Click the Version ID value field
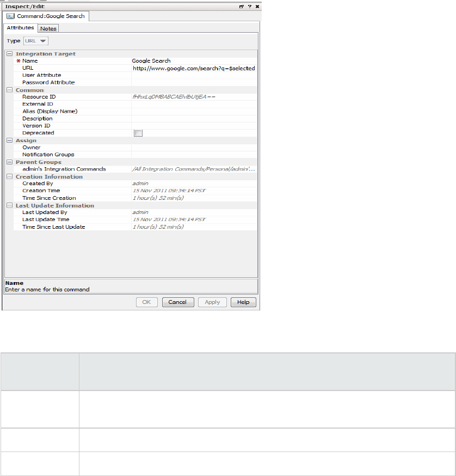Viewport: 456px width, 476px height. [194, 126]
